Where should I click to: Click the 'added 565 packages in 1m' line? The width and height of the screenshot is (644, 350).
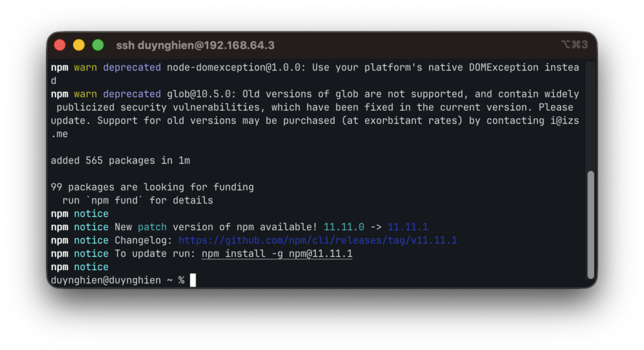pos(120,161)
